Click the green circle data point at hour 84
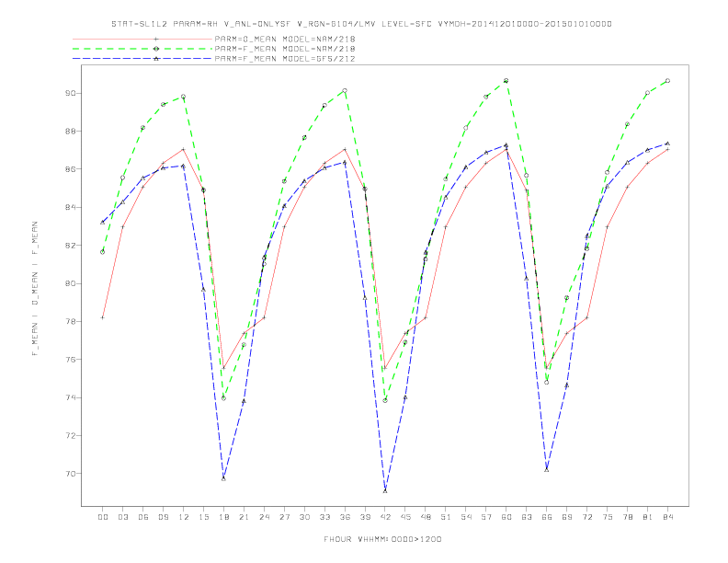The image size is (728, 563). (x=667, y=81)
